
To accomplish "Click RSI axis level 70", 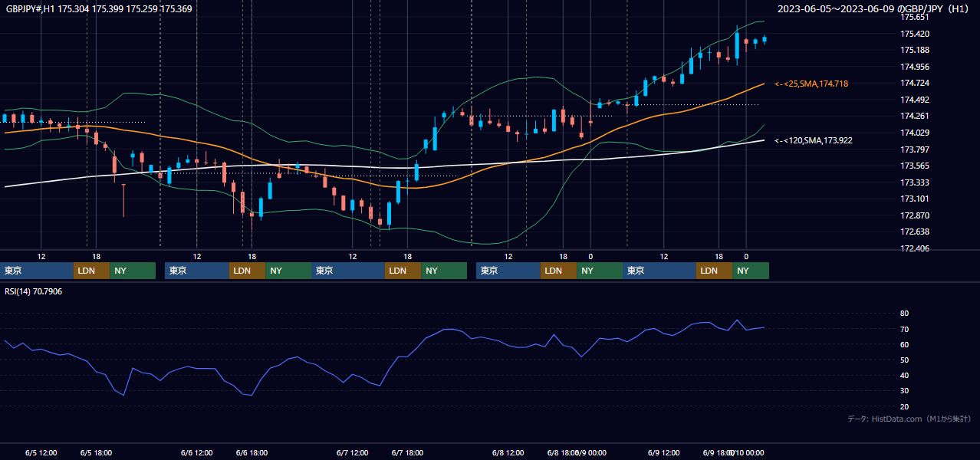I will click(x=905, y=330).
